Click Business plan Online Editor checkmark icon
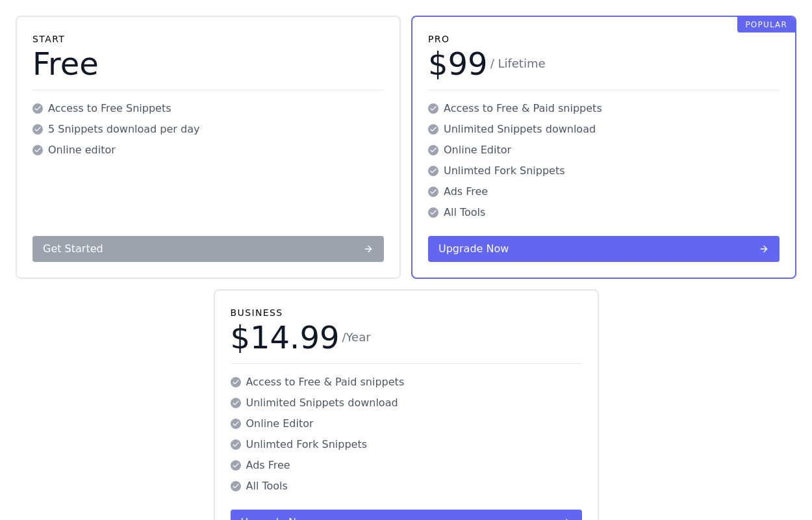 pyautogui.click(x=236, y=424)
